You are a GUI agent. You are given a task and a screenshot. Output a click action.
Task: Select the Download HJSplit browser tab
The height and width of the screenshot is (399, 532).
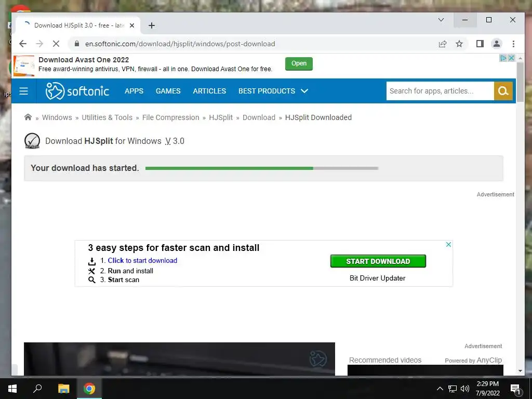point(79,25)
